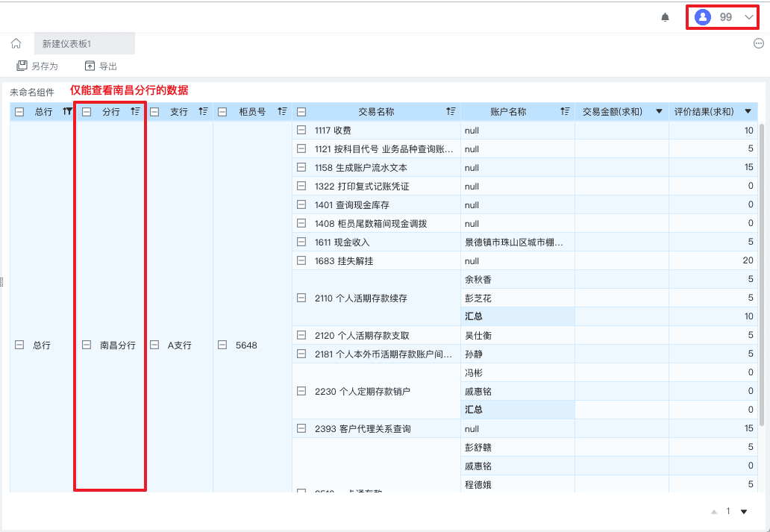Collapse the 2120 个人活期存款支取 row

[x=301, y=335]
